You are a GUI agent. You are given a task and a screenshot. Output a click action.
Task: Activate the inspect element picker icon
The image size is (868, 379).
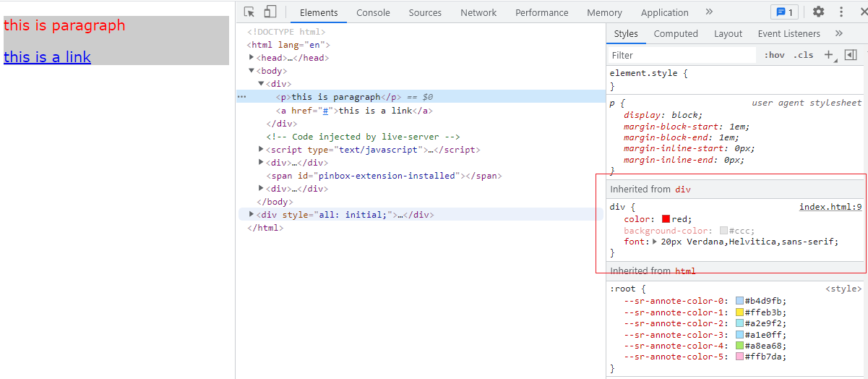[x=249, y=12]
